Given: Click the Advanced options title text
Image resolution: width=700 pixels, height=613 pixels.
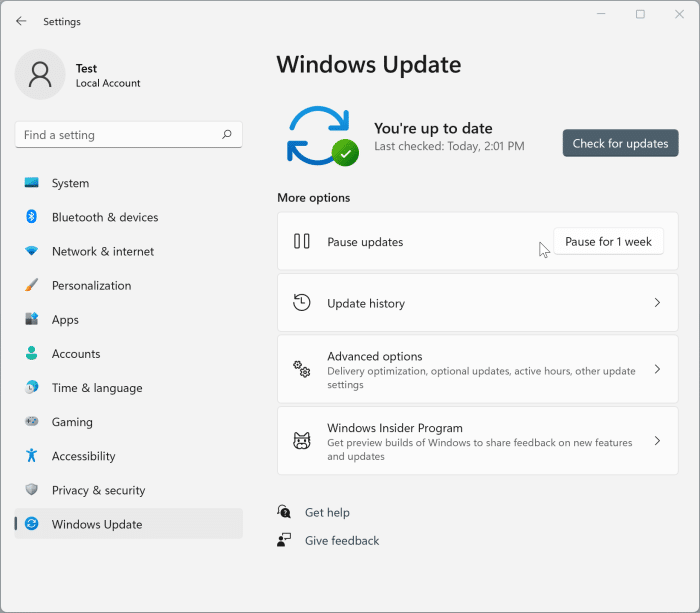Looking at the screenshot, I should pos(375,356).
